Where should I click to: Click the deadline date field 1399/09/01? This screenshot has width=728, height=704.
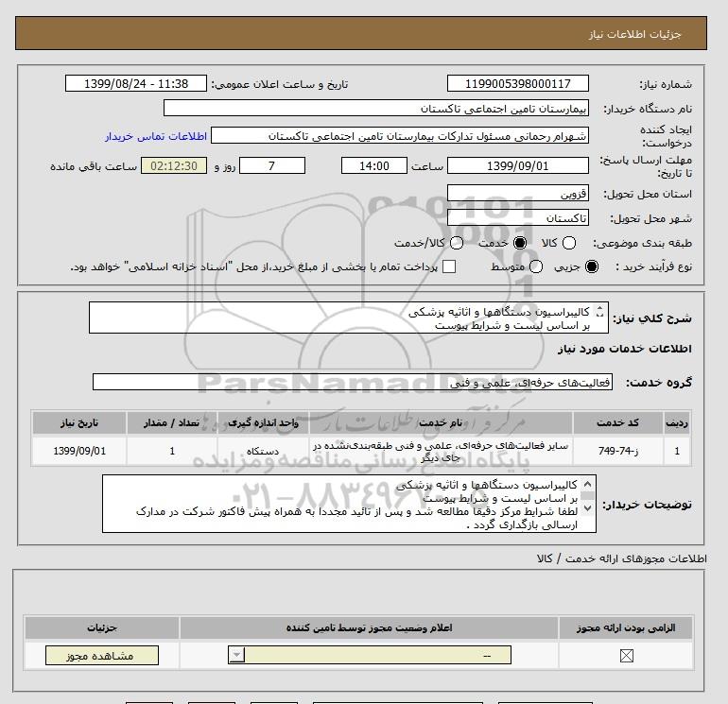click(518, 165)
